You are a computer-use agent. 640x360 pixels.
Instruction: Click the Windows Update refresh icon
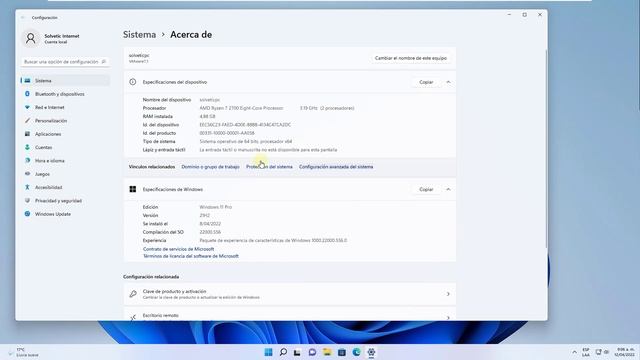[x=27, y=214]
